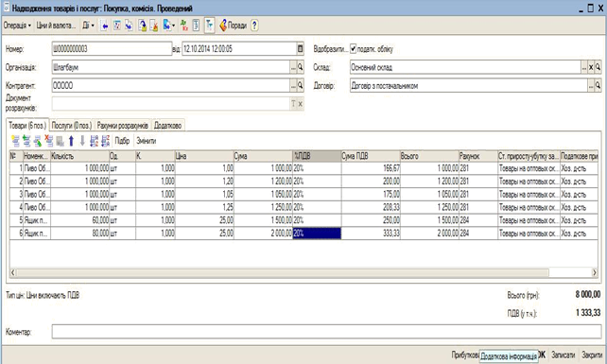This screenshot has width=607, height=364.
Task: Click quantity cell 80,000 in row 6
Action: click(x=79, y=234)
